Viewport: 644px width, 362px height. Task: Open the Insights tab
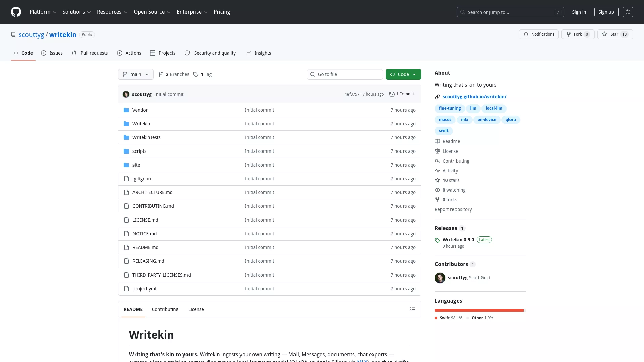pos(258,53)
